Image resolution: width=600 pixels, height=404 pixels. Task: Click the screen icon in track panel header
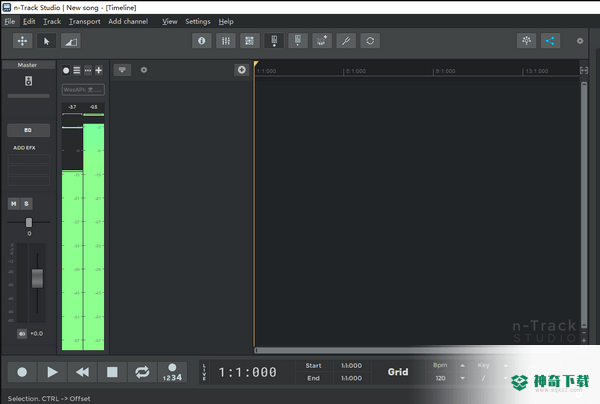122,70
